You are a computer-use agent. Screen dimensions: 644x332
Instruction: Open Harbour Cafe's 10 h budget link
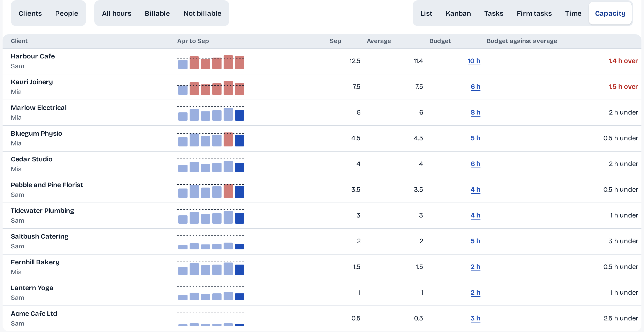point(474,61)
